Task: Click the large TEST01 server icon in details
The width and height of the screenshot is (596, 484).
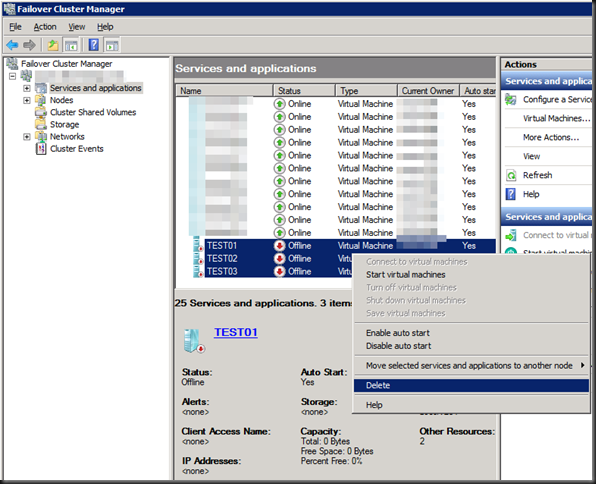Action: pyautogui.click(x=194, y=341)
